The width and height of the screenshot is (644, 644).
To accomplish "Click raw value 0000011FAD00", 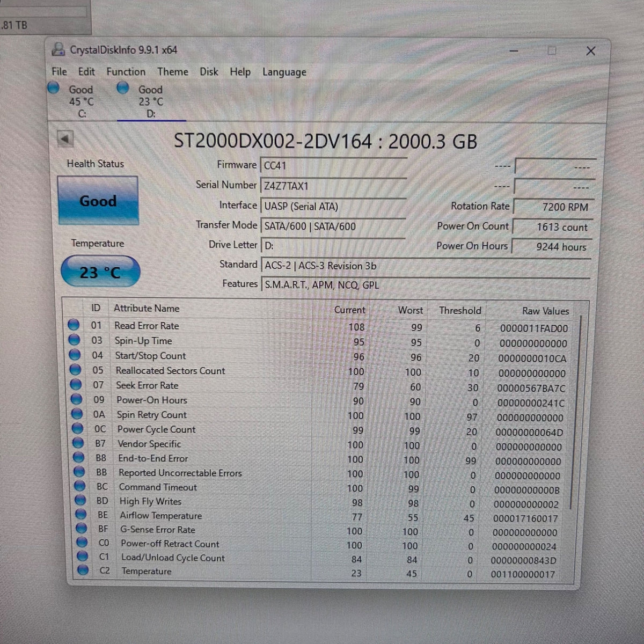I will point(534,328).
